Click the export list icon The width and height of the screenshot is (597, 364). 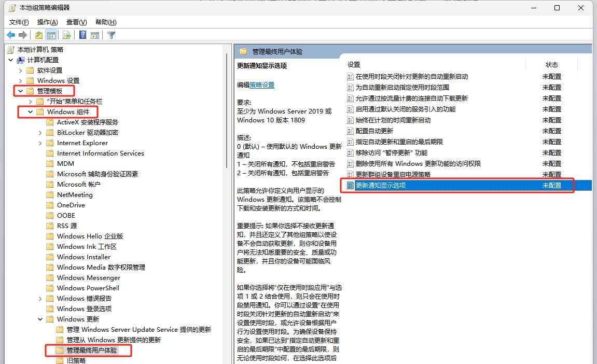coord(65,35)
